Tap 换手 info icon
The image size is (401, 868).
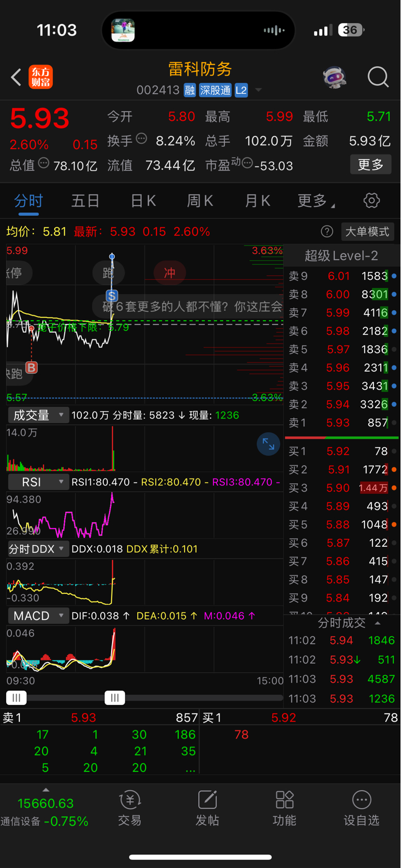(x=141, y=139)
